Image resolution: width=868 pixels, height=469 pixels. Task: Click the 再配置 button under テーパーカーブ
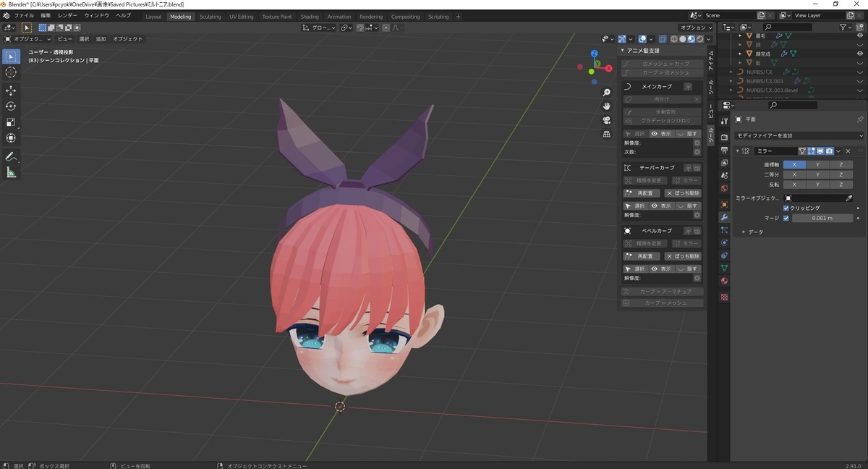point(641,193)
